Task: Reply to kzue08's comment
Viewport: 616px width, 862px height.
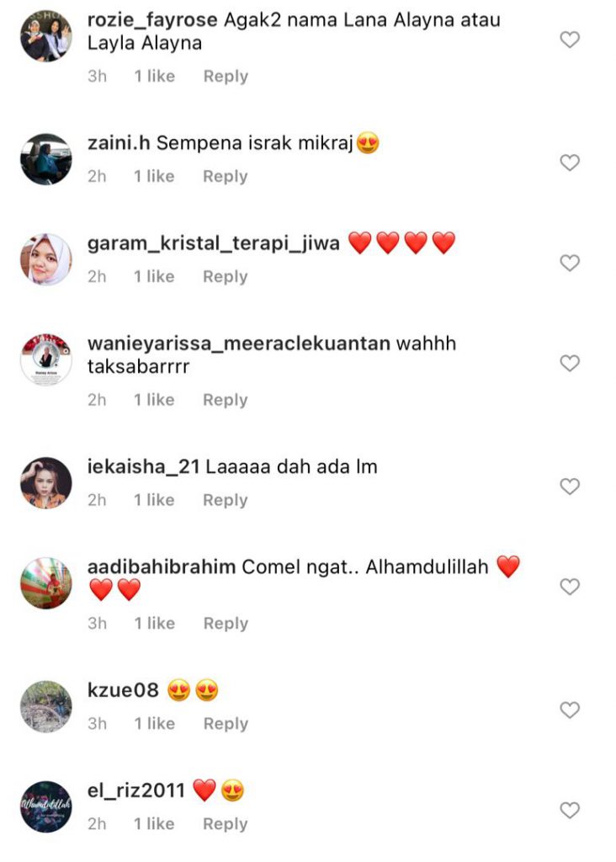Action: 226,723
